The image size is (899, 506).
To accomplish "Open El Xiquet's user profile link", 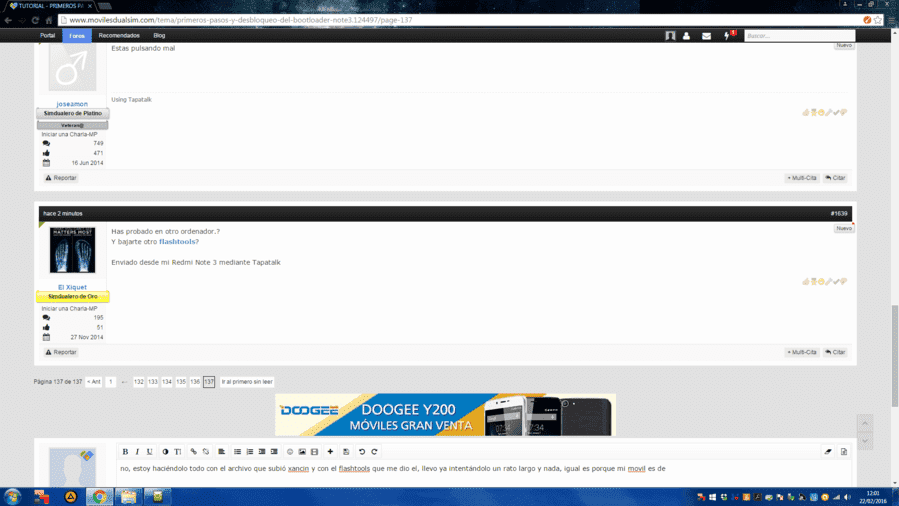I will pos(72,287).
